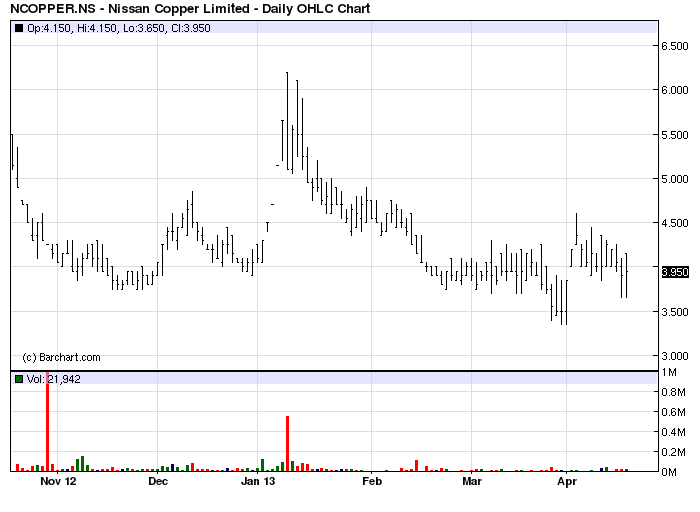Click the green volume legend square
This screenshot has height=512, width=700.
19,379
